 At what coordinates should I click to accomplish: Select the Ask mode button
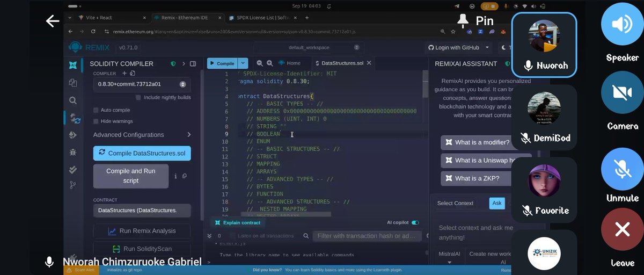(497, 203)
